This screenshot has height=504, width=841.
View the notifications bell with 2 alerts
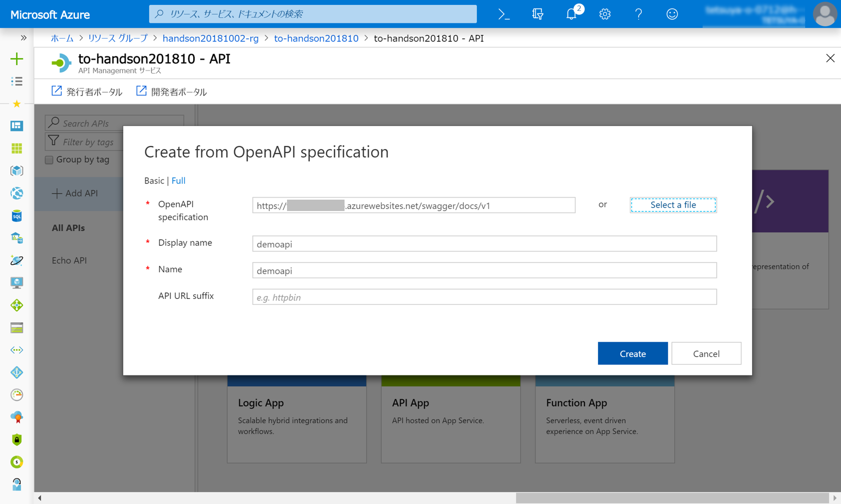[x=571, y=15]
